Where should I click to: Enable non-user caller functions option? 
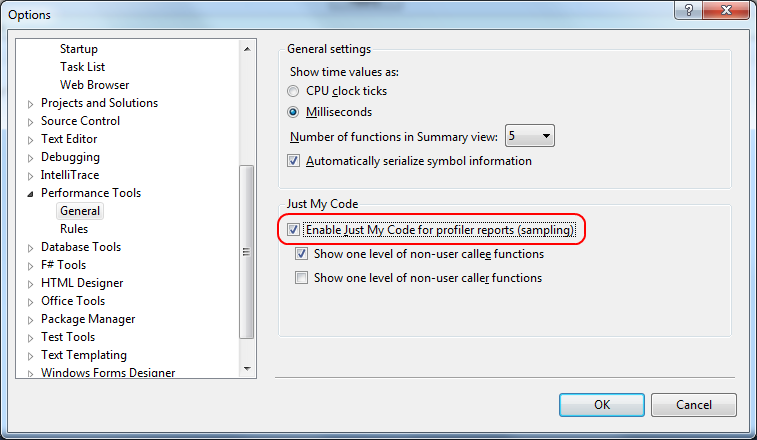click(301, 278)
